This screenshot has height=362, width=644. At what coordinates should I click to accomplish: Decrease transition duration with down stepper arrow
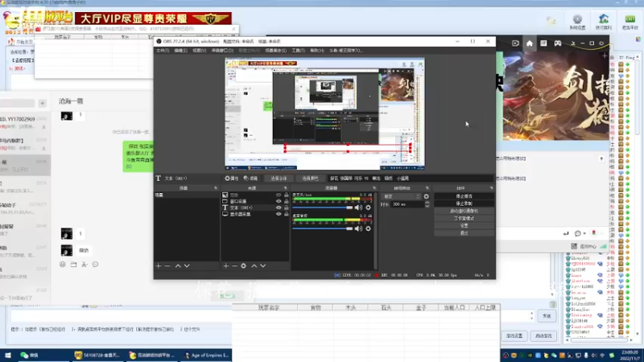click(427, 206)
